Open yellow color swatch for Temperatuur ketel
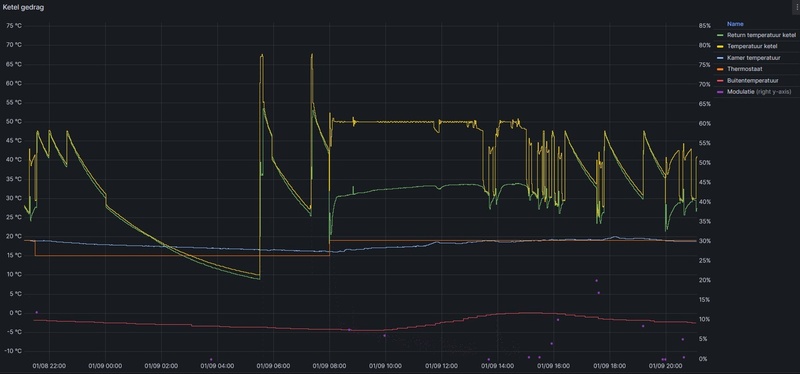This screenshot has height=374, width=800. pos(720,46)
